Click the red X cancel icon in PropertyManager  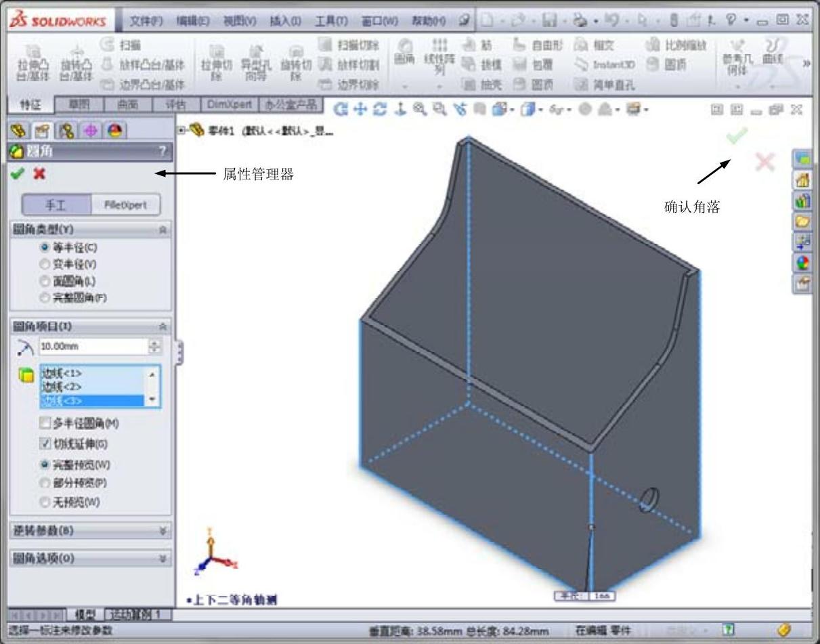point(39,173)
